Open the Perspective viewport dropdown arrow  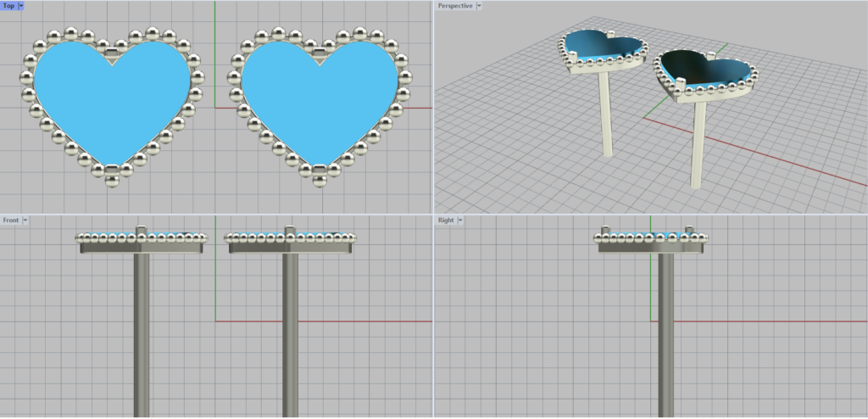coord(479,6)
